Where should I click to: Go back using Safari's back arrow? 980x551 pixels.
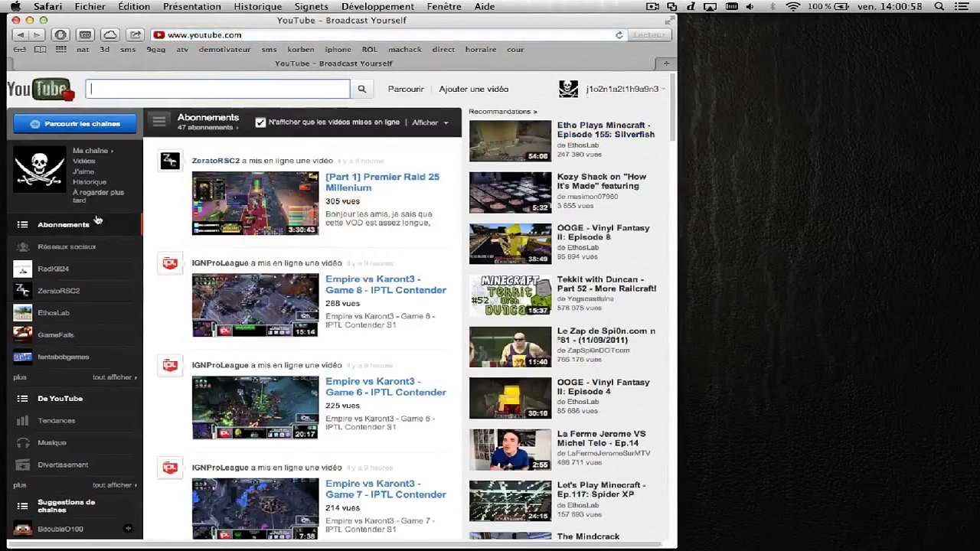click(x=21, y=35)
